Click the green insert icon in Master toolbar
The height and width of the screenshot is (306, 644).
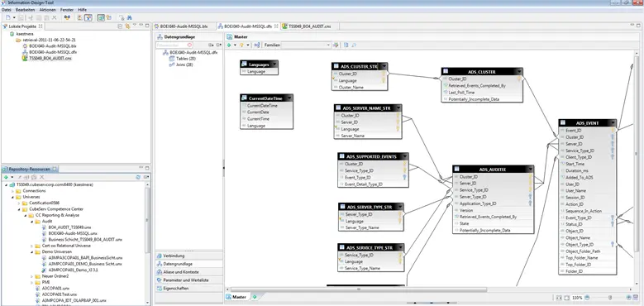229,45
